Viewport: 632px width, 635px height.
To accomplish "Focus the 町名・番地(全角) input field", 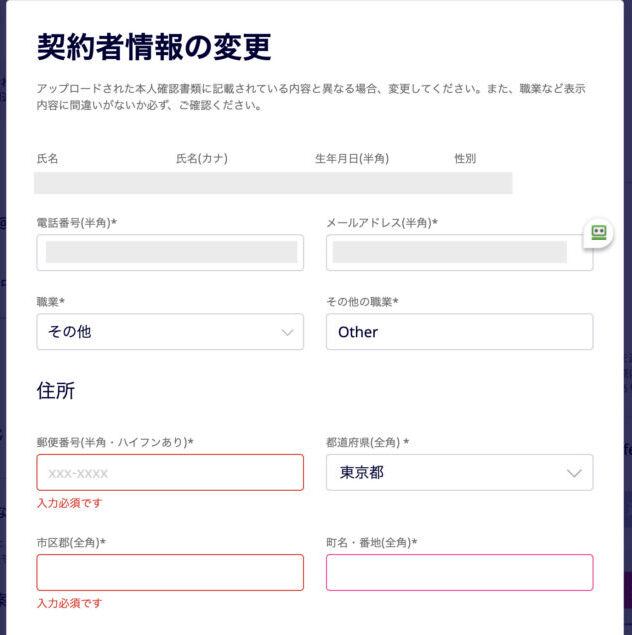I will click(x=460, y=572).
